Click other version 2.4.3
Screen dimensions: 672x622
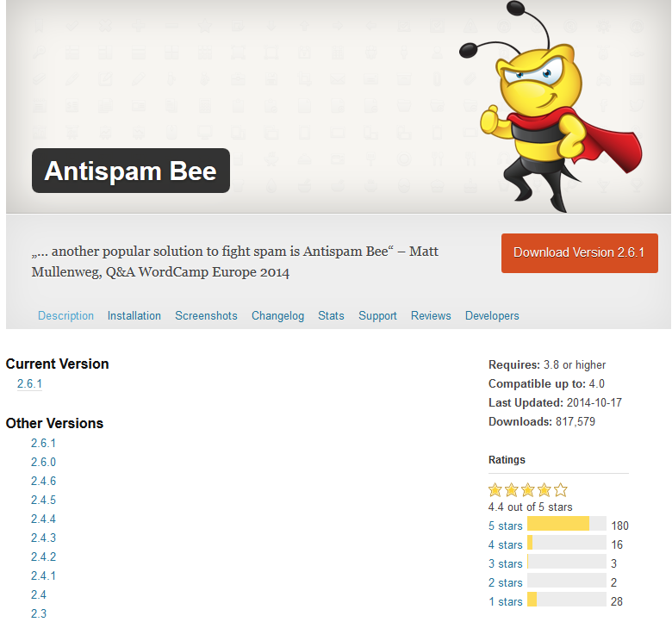click(x=43, y=538)
